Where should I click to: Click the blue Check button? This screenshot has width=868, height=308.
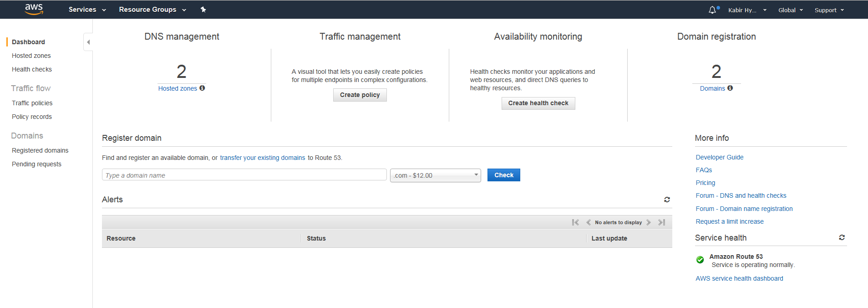pyautogui.click(x=504, y=175)
